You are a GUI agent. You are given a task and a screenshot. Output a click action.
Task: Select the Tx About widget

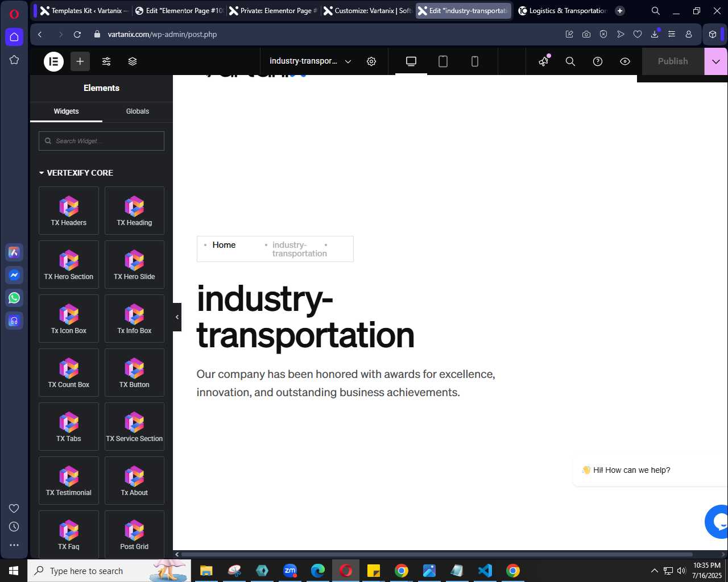(x=134, y=481)
